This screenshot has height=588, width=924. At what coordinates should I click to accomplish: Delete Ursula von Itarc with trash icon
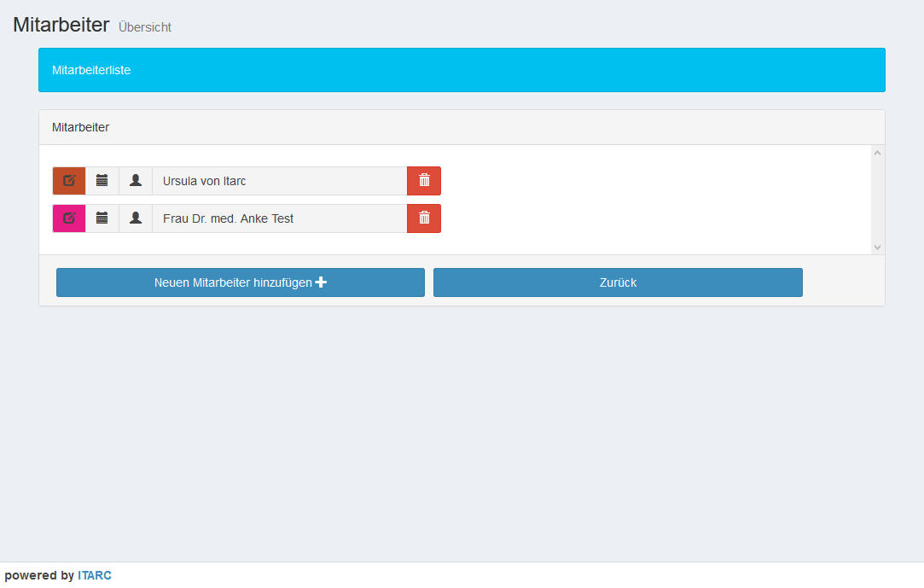tap(424, 181)
